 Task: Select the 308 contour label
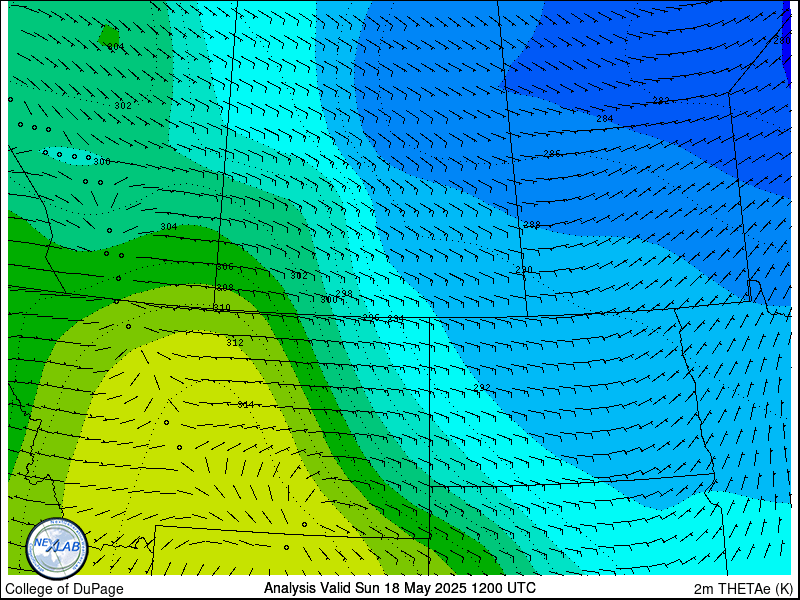click(225, 287)
